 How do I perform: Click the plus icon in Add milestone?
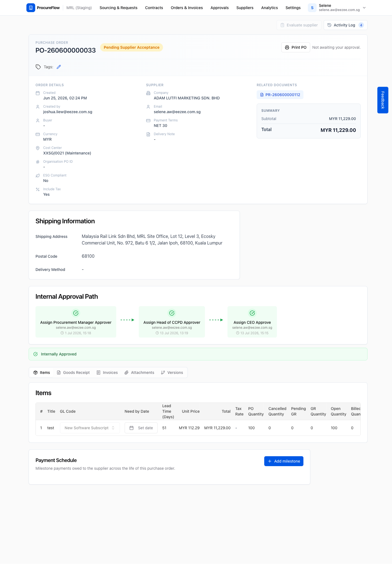270,461
